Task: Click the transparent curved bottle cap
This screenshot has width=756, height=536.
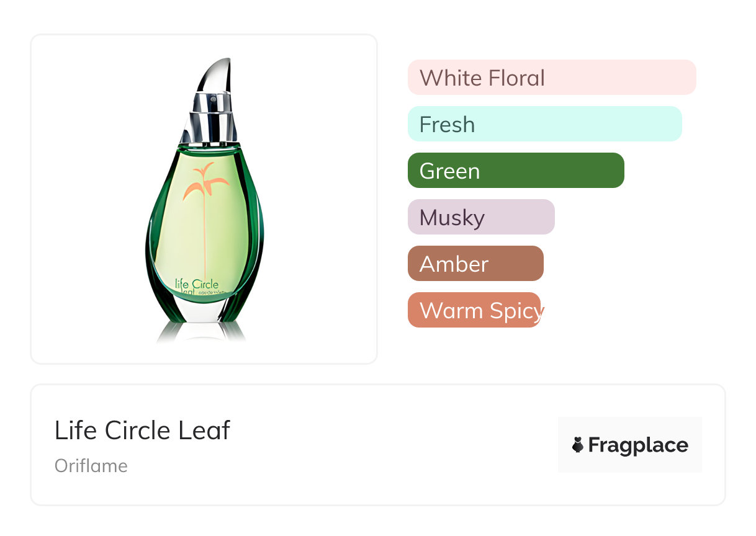Action: [218, 78]
